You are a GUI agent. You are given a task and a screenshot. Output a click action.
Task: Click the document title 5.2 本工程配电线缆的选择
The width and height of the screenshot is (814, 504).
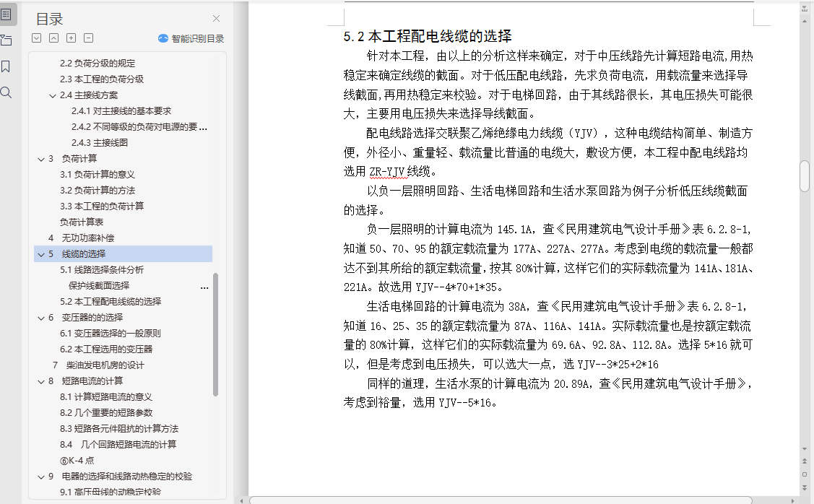pos(428,36)
